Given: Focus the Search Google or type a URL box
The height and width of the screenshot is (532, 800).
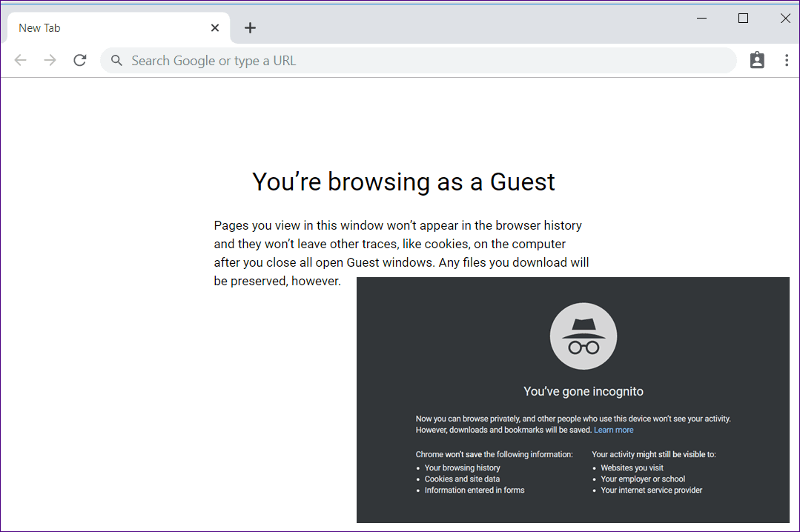Looking at the screenshot, I should (418, 61).
